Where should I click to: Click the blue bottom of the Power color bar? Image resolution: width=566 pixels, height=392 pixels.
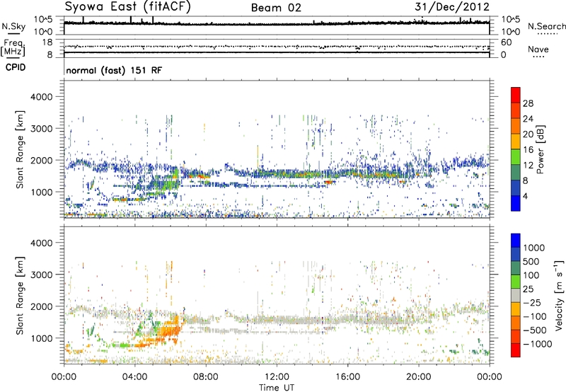pos(516,203)
